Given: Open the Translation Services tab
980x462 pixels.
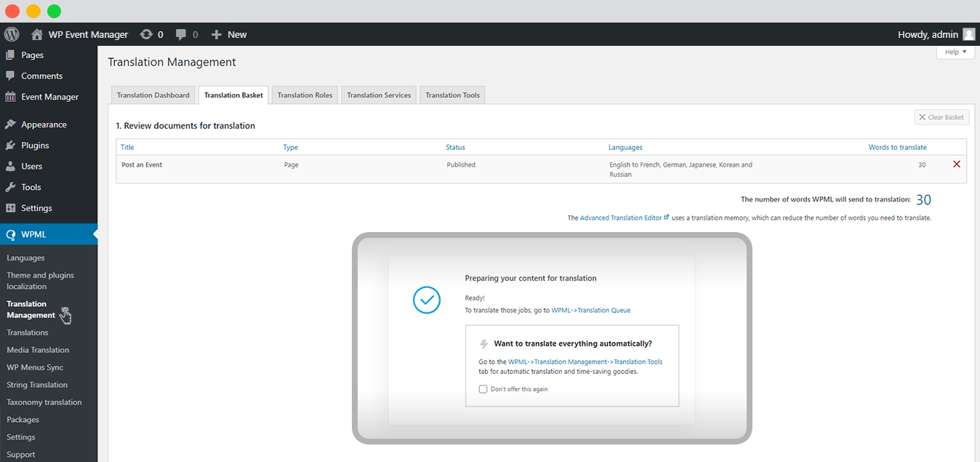Looking at the screenshot, I should [x=379, y=95].
